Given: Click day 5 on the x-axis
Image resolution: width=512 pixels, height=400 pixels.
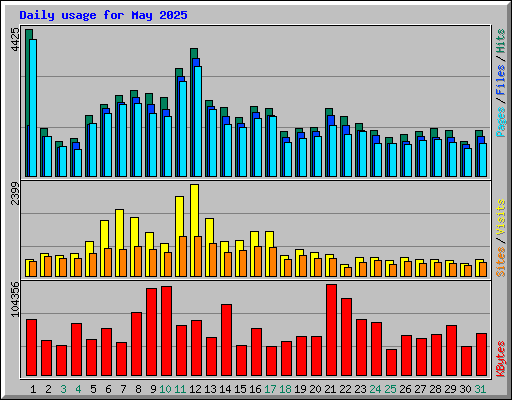Looking at the screenshot, I should tap(93, 389).
